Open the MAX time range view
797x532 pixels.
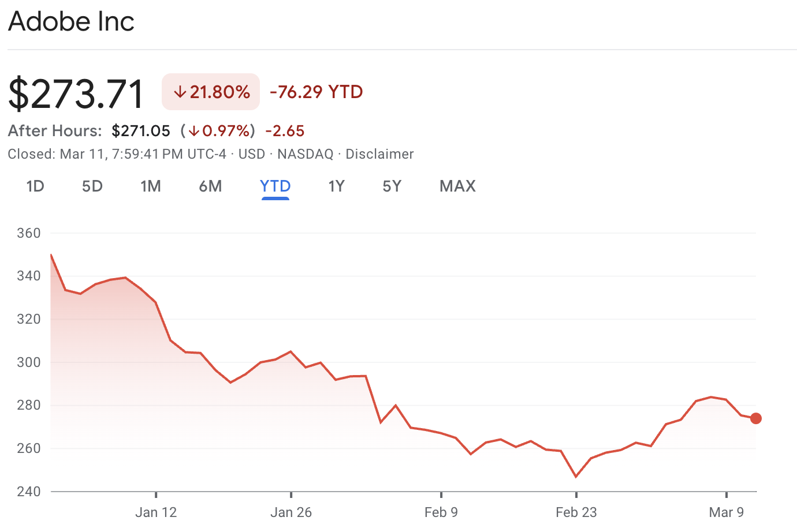pos(457,186)
